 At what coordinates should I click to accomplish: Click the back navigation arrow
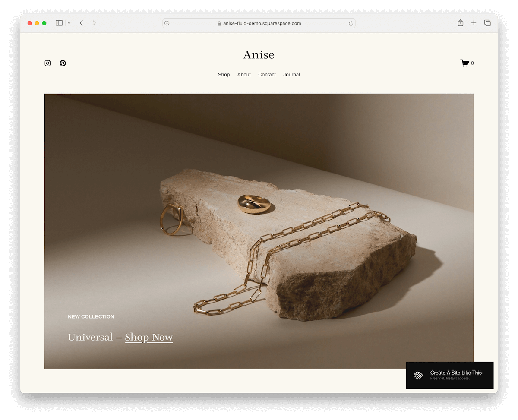click(x=81, y=23)
